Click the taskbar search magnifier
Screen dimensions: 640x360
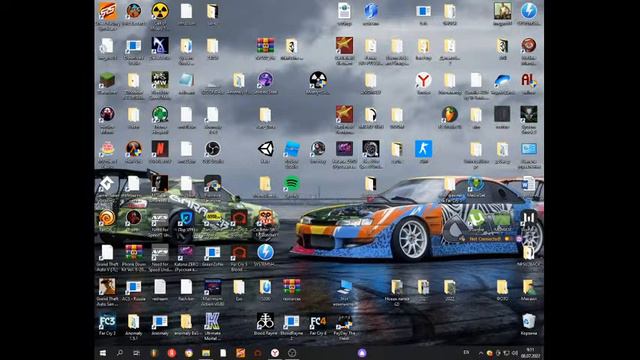point(120,353)
